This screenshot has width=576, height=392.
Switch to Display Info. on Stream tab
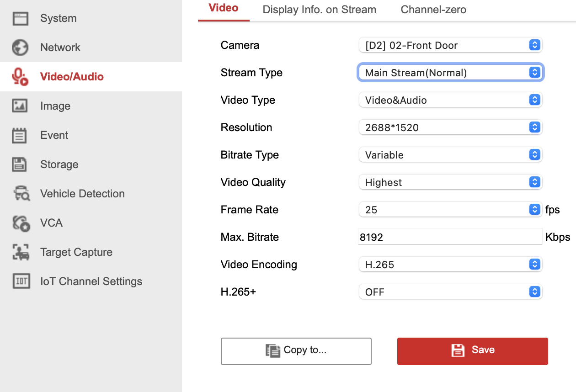(x=319, y=10)
